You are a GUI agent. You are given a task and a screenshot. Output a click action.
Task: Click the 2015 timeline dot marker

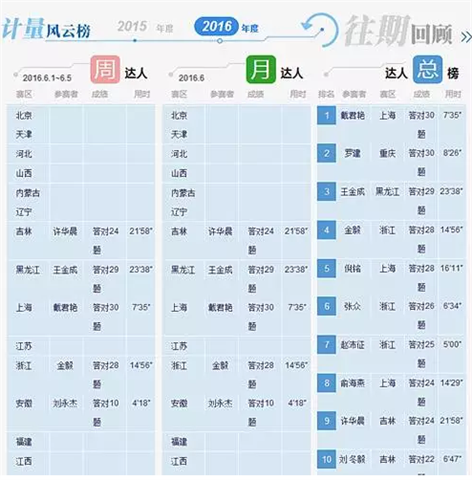pyautogui.click(x=135, y=41)
